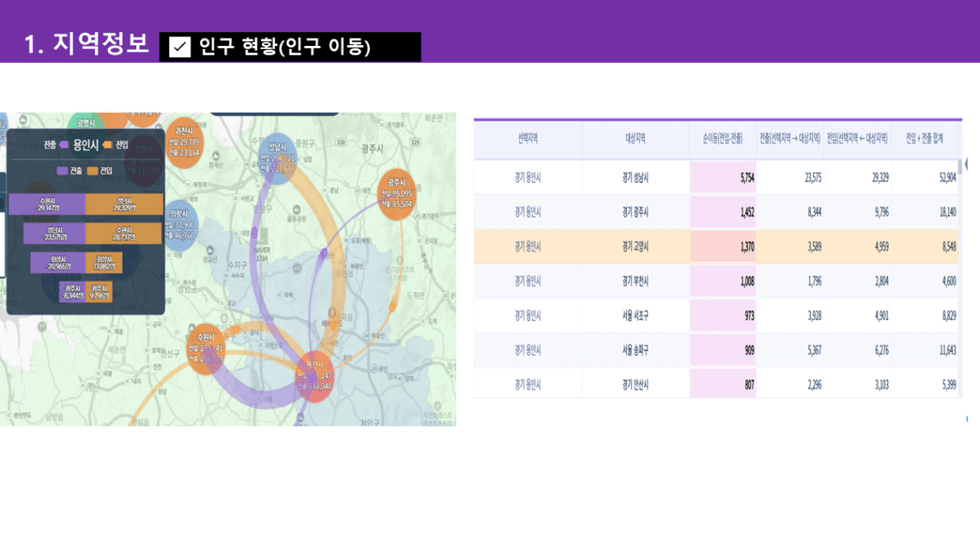Screen dimensions: 980x551
Task: Click the 수원시 orange map bubble
Action: click(x=206, y=348)
